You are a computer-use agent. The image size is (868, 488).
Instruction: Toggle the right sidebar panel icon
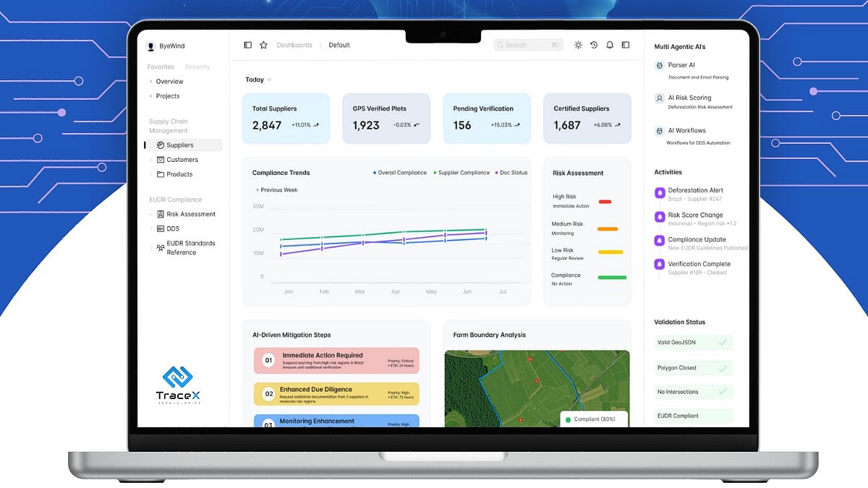point(626,45)
